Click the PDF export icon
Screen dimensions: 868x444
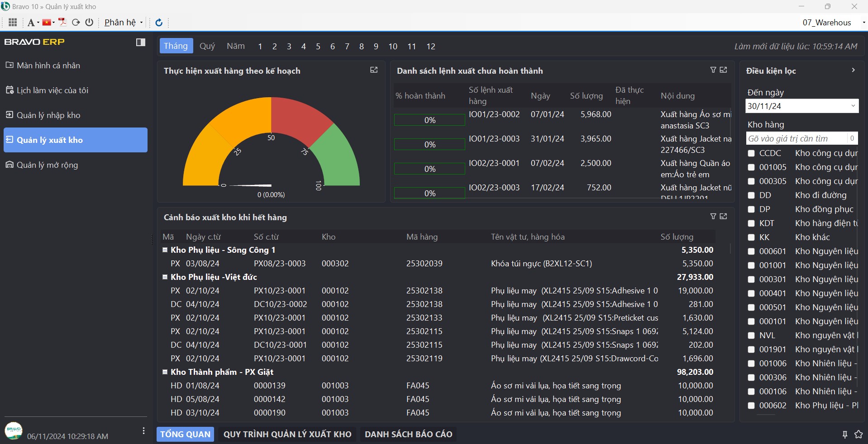pyautogui.click(x=62, y=22)
